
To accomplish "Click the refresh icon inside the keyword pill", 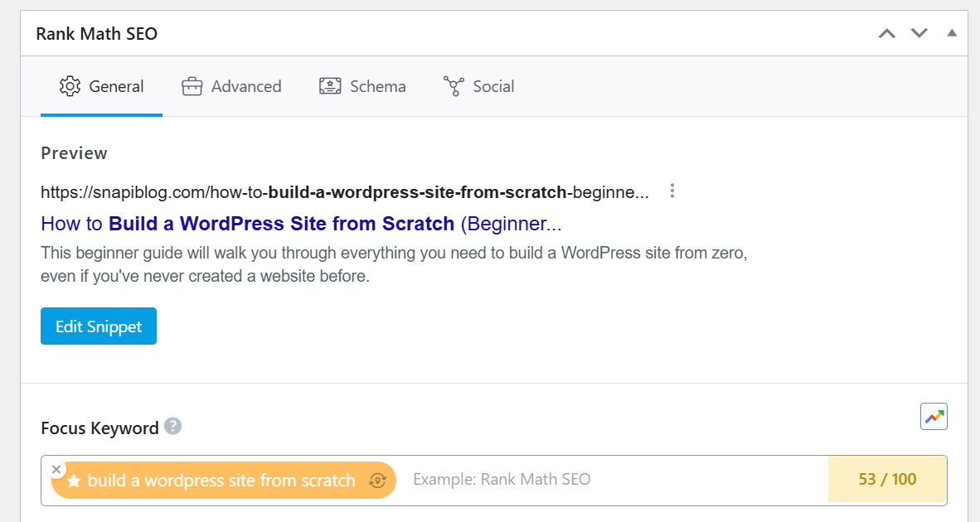I will pos(379,480).
